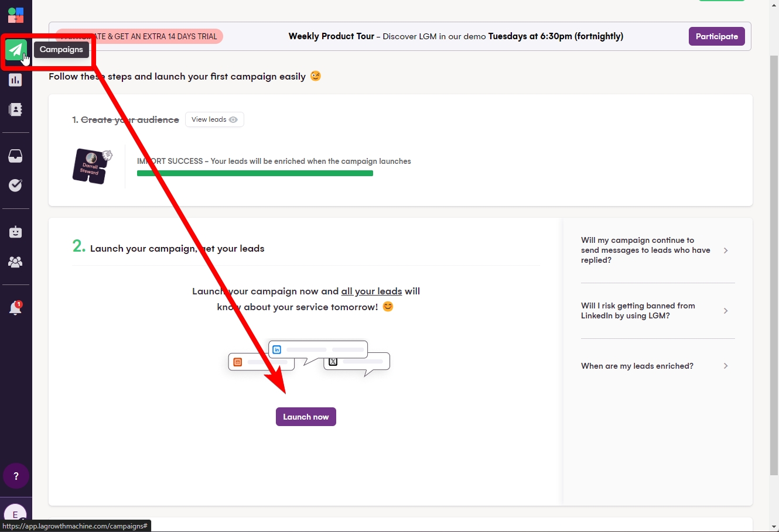Open the robot icon in sidebar
Screen dimensions: 779x532
point(16,232)
